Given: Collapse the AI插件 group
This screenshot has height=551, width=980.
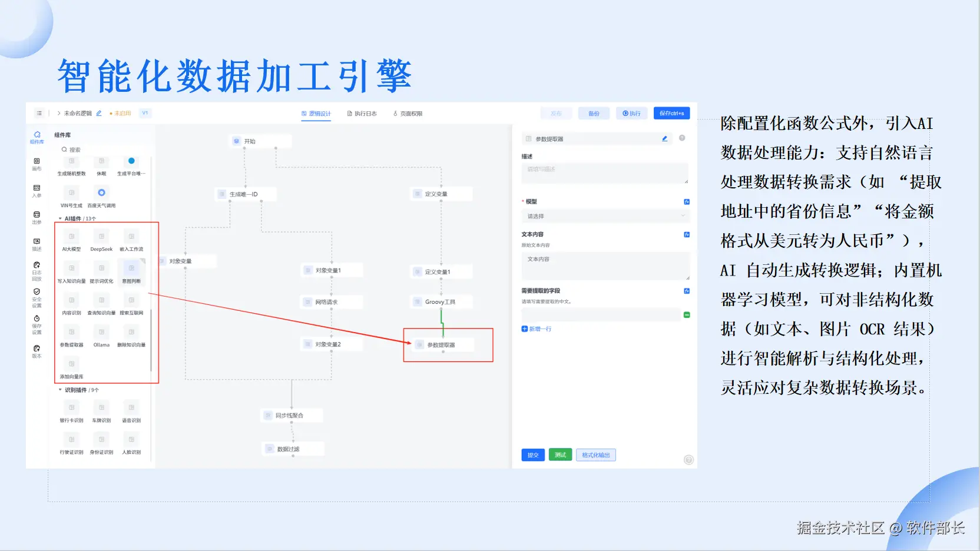Looking at the screenshot, I should [60, 218].
